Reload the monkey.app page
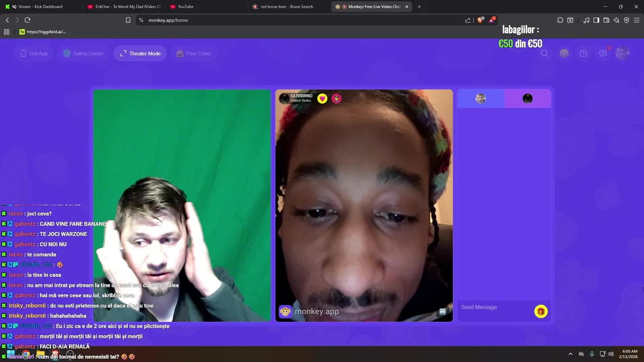Image resolution: width=644 pixels, height=362 pixels. 27,20
